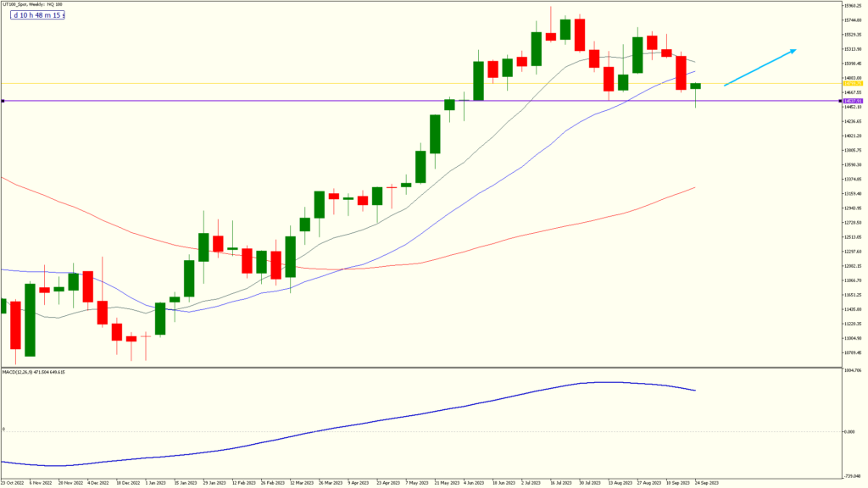Image resolution: width=868 pixels, height=488 pixels.
Task: Select the UT100_Spot Weekly chart title label
Action: pos(32,5)
